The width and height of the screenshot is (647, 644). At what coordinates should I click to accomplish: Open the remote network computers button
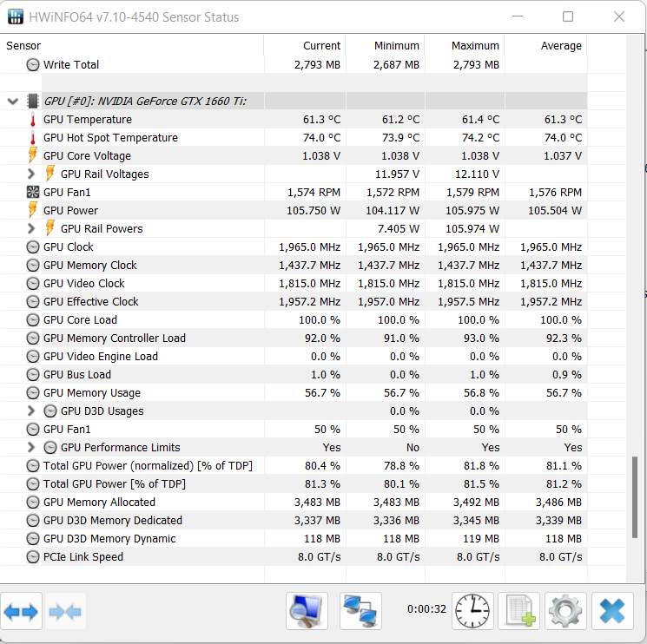(360, 611)
